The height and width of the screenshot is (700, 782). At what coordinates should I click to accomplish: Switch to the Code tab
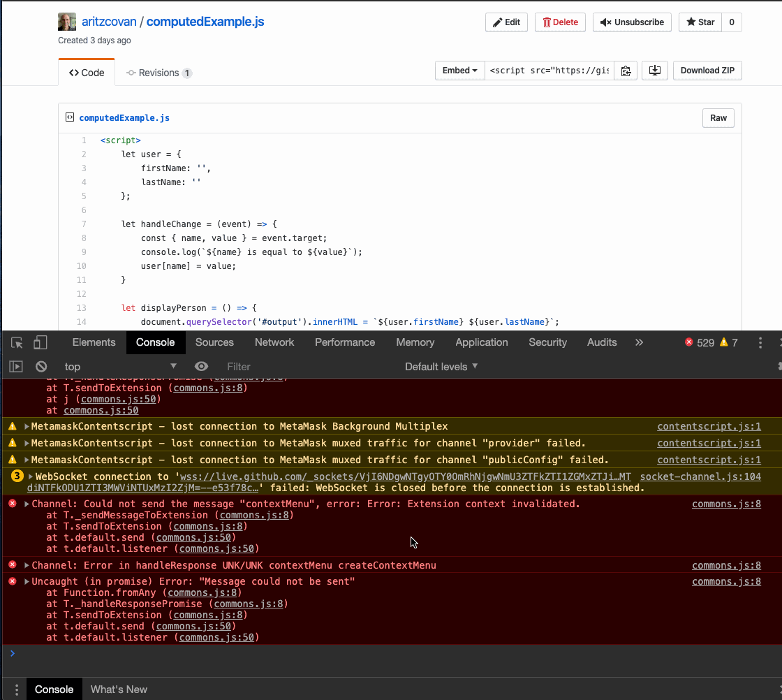point(87,73)
